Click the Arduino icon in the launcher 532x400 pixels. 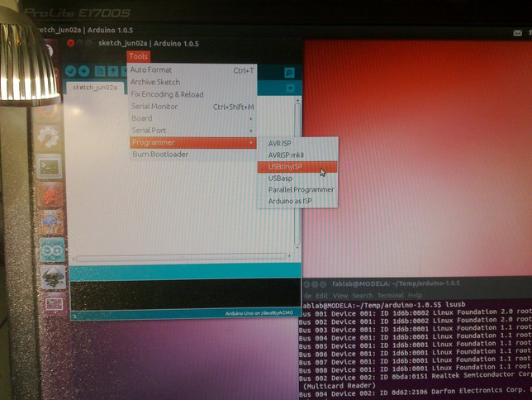pyautogui.click(x=52, y=250)
